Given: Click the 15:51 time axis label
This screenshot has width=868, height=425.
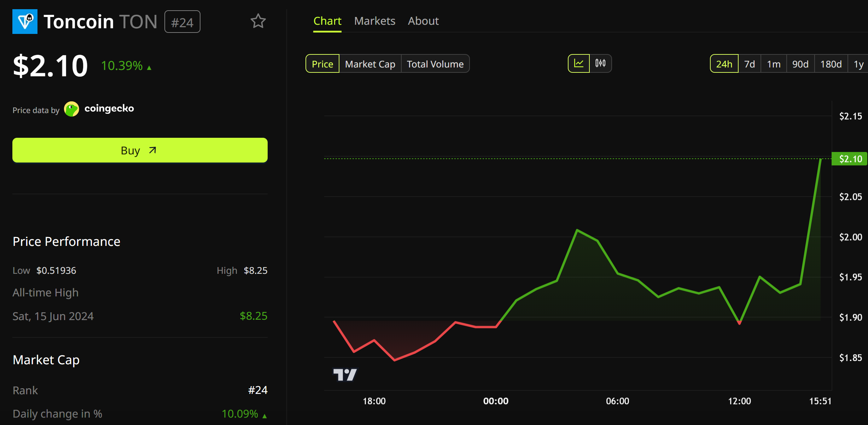Looking at the screenshot, I should coord(820,401).
